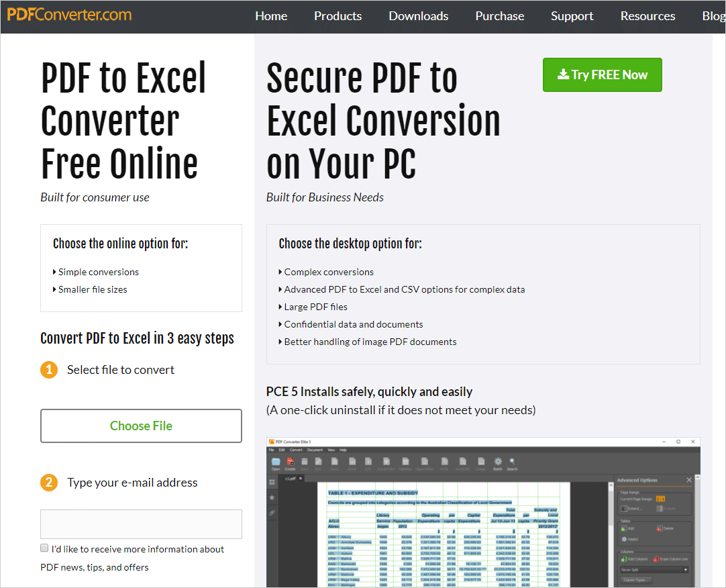This screenshot has width=726, height=588.
Task: Click the Add Columns icon in Advanced Options
Action: pyautogui.click(x=624, y=559)
